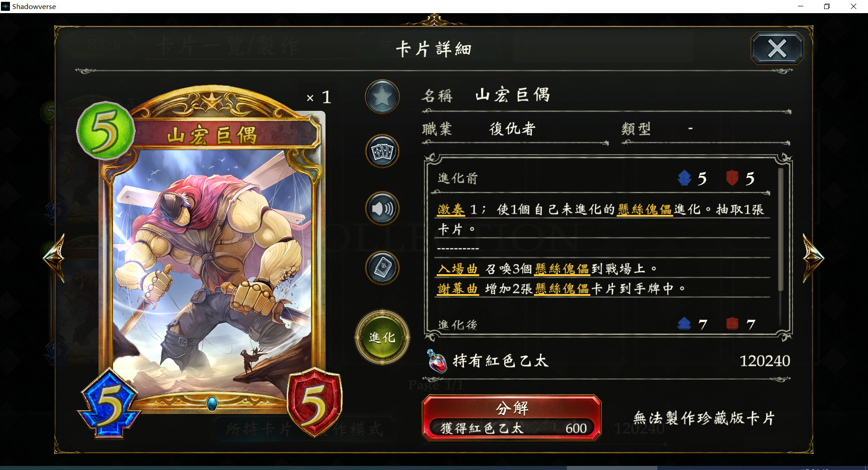868x470 pixels.
Task: Open related cards icon below the star
Action: (382, 152)
